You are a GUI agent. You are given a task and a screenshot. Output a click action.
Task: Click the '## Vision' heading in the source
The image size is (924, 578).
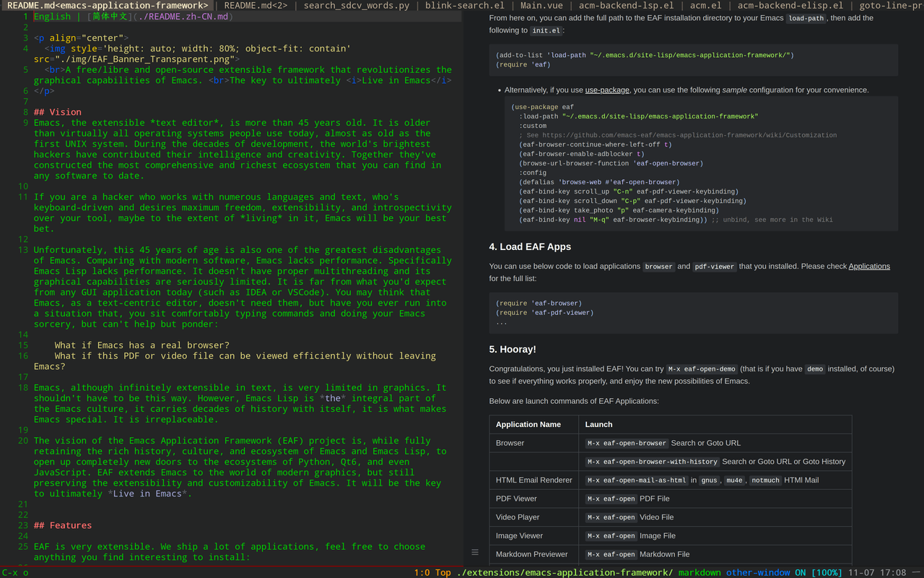click(x=58, y=112)
